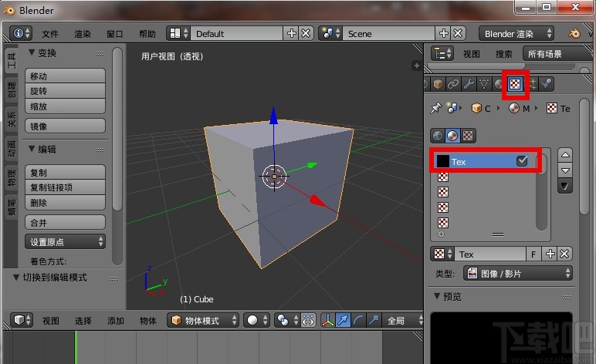Move texture slot down arrow
The height and width of the screenshot is (364, 596).
coord(565,170)
